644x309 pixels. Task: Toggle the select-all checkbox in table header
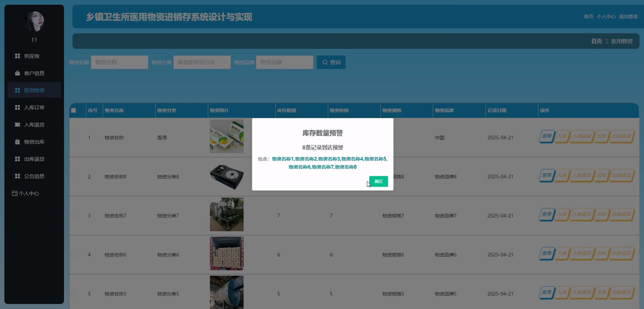(x=73, y=110)
